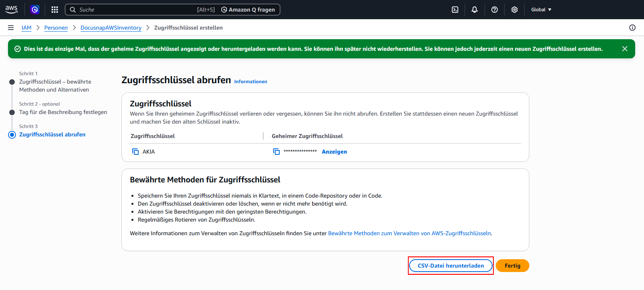Launch CloudShell from the top bar

click(455, 10)
